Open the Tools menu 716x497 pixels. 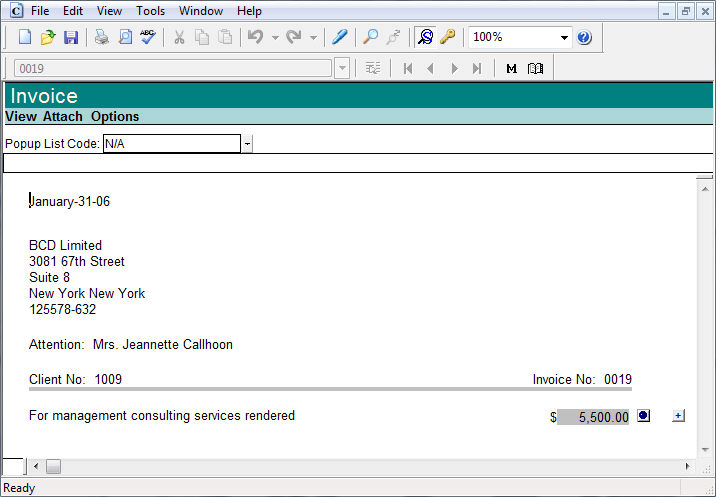tap(150, 11)
